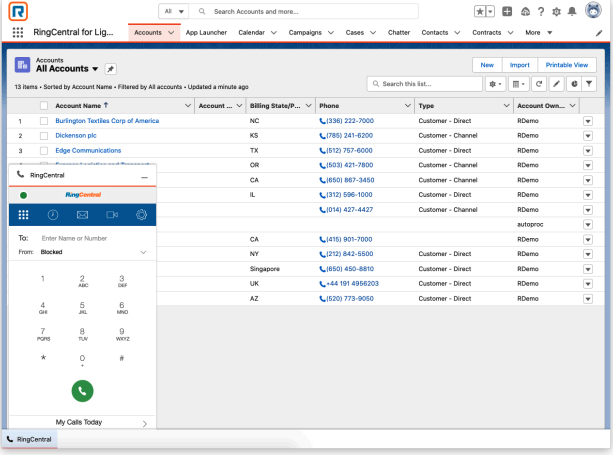Open the Favorites star icon
613x455 pixels.
tap(480, 11)
